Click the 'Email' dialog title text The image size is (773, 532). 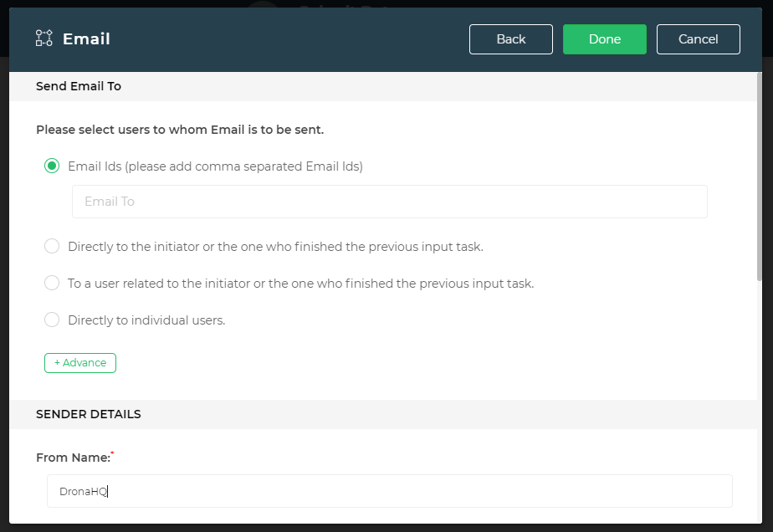coord(86,39)
